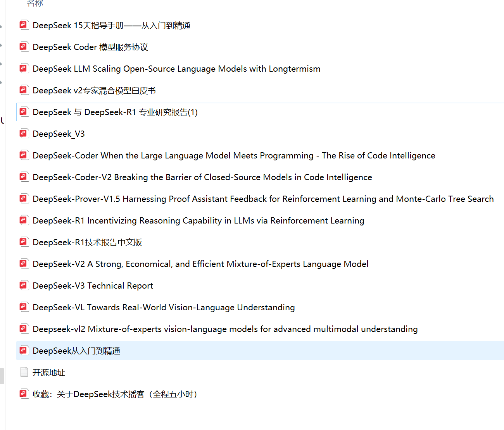504x430 pixels.
Task: Select file name 收藏：关于DeepSeek技术播客（全程五小时）
Action: click(116, 394)
